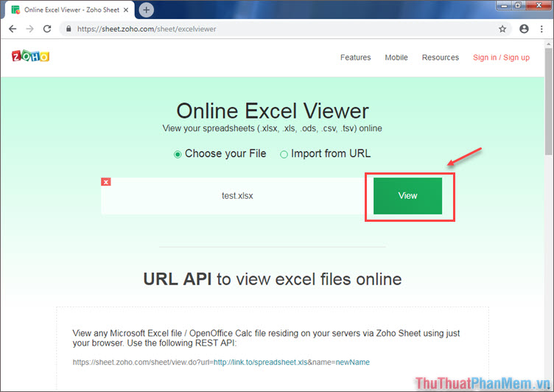Click the browser back arrow

click(x=13, y=29)
